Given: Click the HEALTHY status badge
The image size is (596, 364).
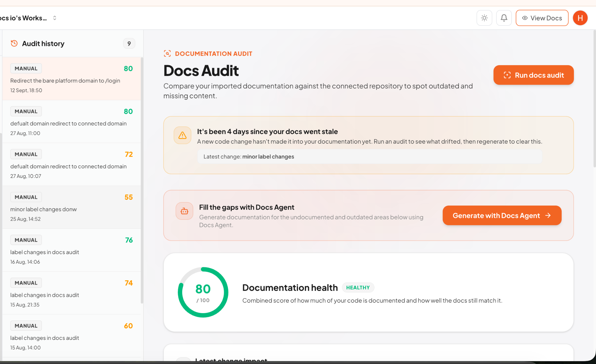Looking at the screenshot, I should [x=358, y=288].
